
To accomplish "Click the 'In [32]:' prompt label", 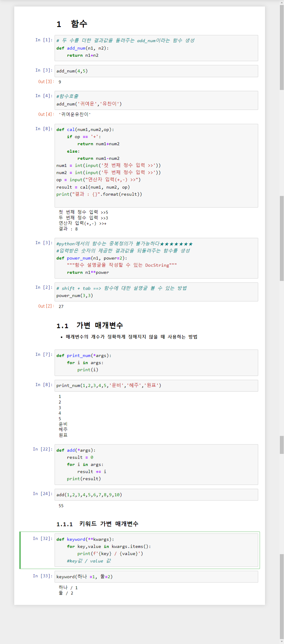I will (43, 539).
